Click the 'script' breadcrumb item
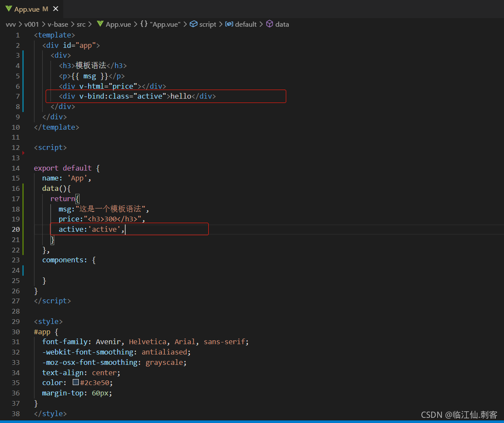This screenshot has width=504, height=423. click(x=207, y=25)
